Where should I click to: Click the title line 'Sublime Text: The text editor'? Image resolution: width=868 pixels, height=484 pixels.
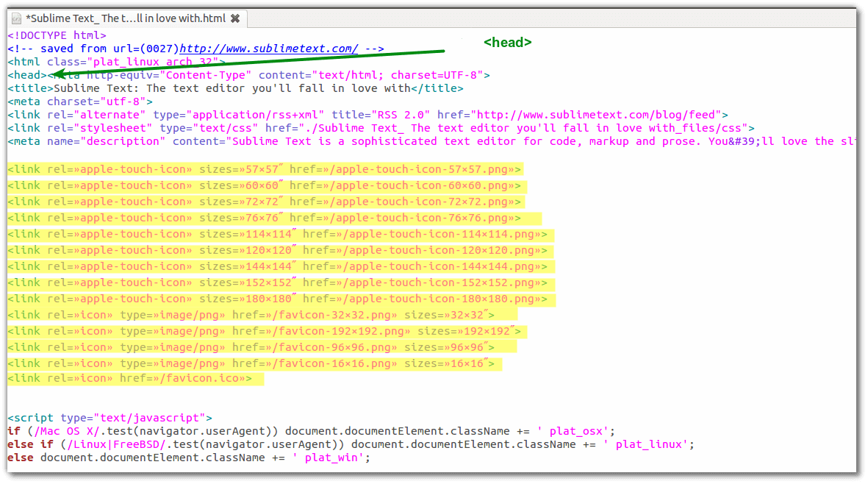[236, 88]
